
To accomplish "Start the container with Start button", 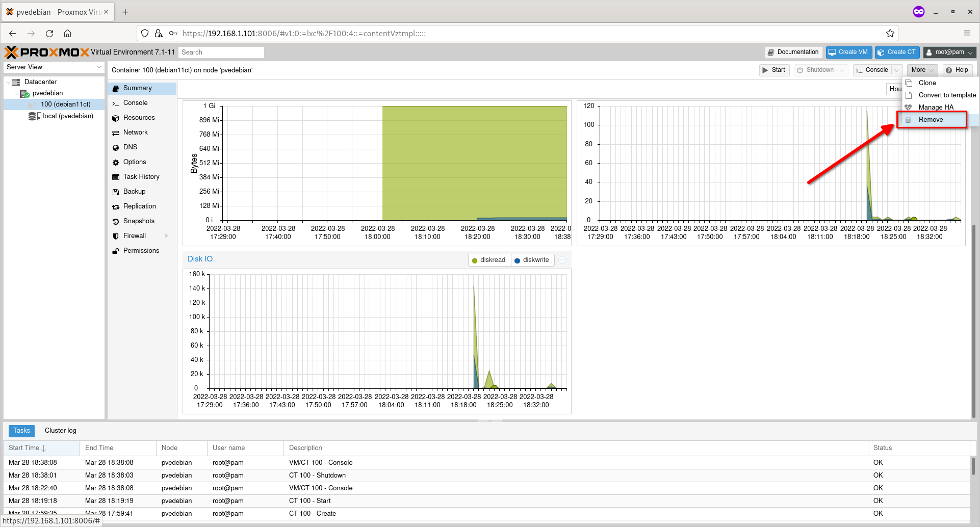I will [x=774, y=70].
